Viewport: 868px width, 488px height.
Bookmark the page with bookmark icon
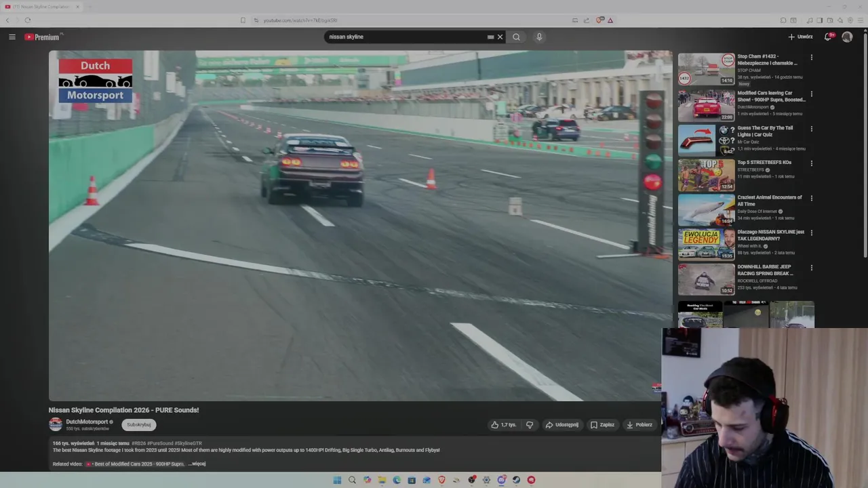(243, 20)
